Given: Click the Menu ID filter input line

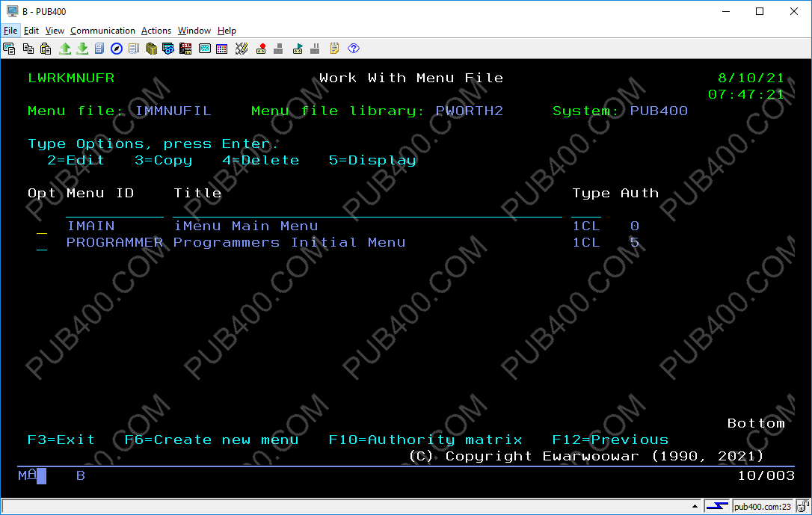Looking at the screenshot, I should pyautogui.click(x=114, y=212).
